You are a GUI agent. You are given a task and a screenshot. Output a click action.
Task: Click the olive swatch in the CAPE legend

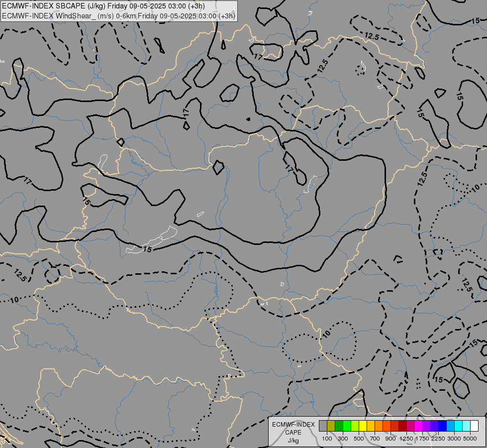[x=331, y=426]
